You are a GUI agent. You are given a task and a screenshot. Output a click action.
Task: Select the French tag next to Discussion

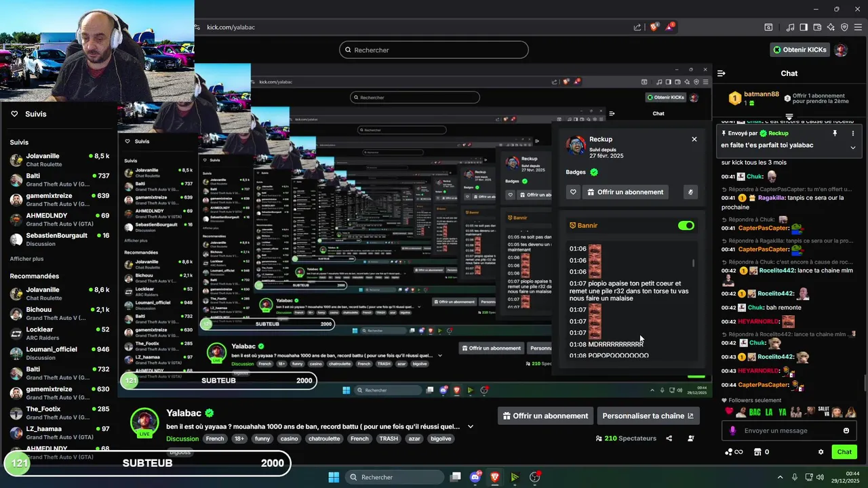(x=215, y=439)
